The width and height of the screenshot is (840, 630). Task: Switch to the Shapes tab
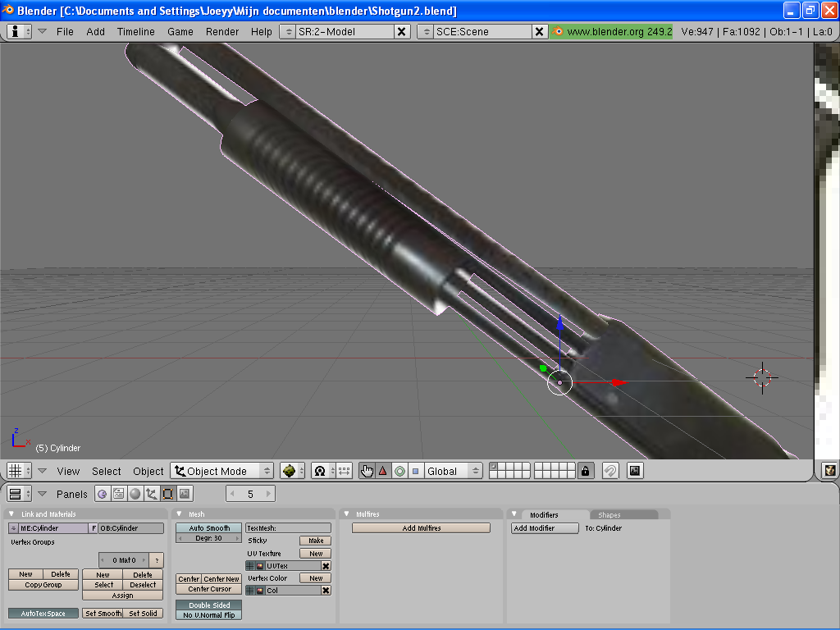pyautogui.click(x=609, y=515)
